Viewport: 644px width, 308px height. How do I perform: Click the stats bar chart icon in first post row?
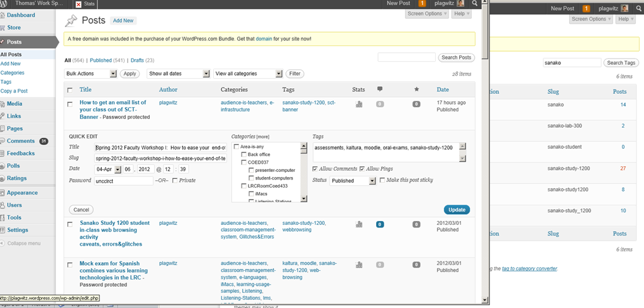click(x=359, y=105)
